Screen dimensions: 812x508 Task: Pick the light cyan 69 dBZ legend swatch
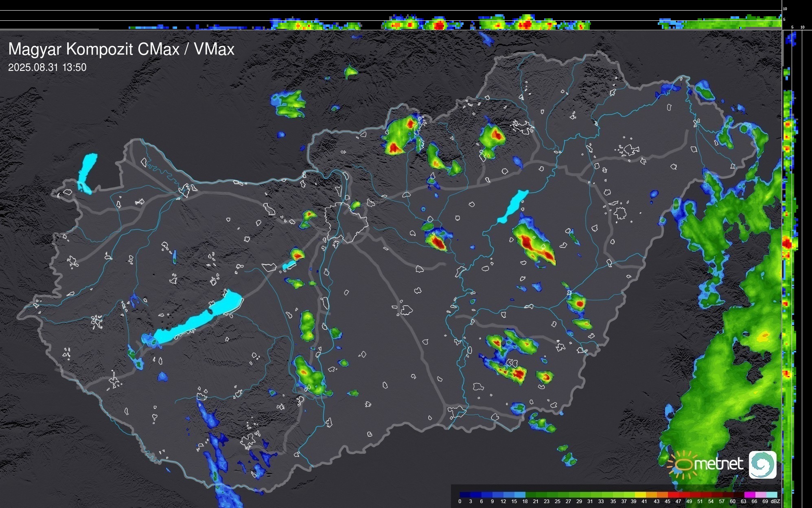click(772, 495)
